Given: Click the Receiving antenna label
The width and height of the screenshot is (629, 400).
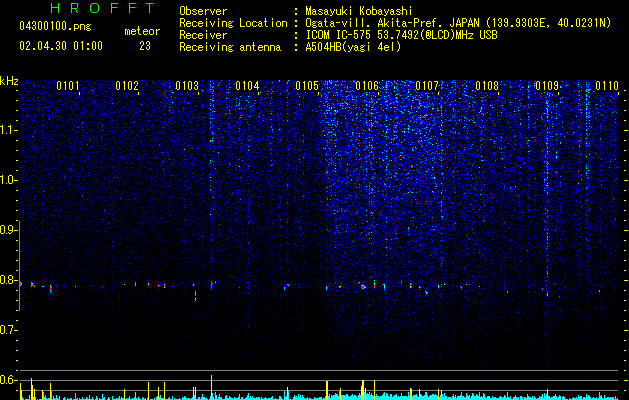Looking at the screenshot, I should click(x=230, y=47).
